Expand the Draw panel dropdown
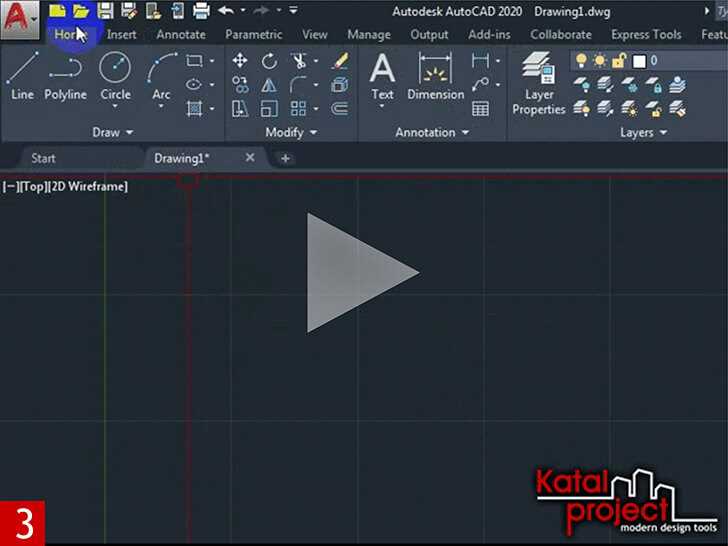Viewport: 728px width, 546px height. [113, 133]
